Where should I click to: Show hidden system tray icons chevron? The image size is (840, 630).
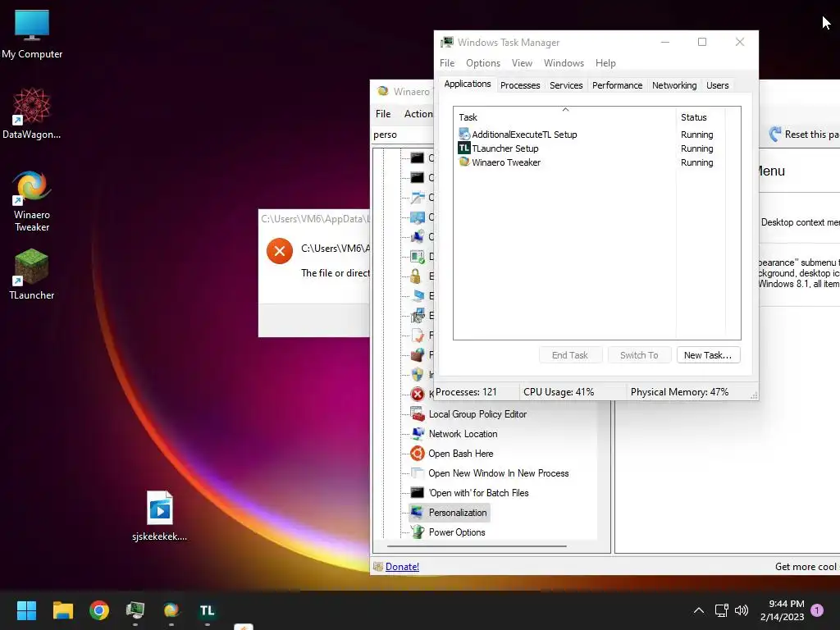[699, 610]
